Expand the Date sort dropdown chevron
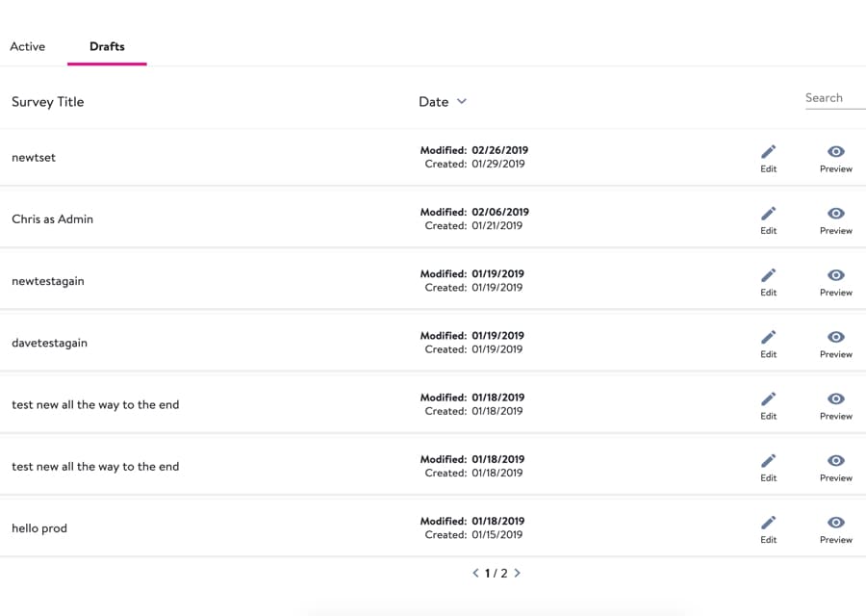 click(462, 101)
